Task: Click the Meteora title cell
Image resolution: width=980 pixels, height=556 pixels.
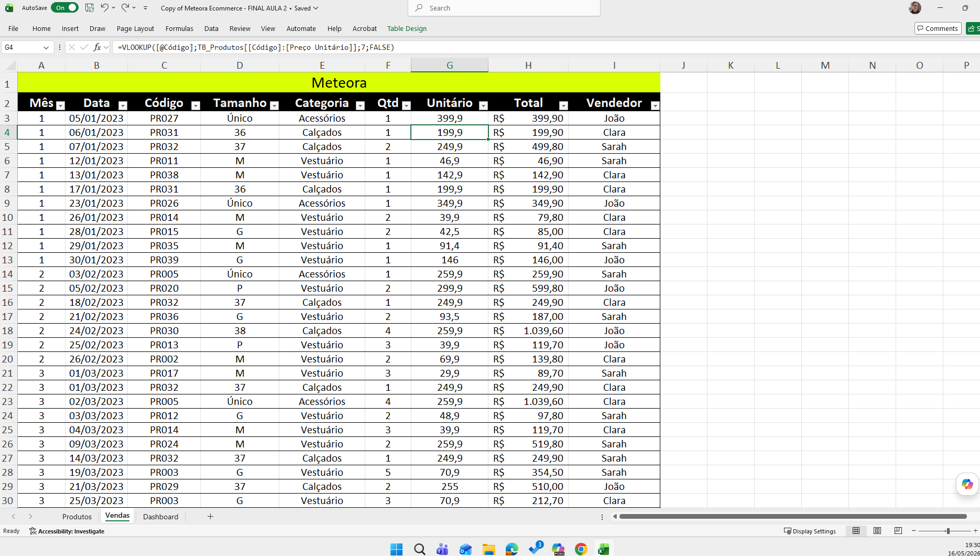Action: tap(339, 83)
